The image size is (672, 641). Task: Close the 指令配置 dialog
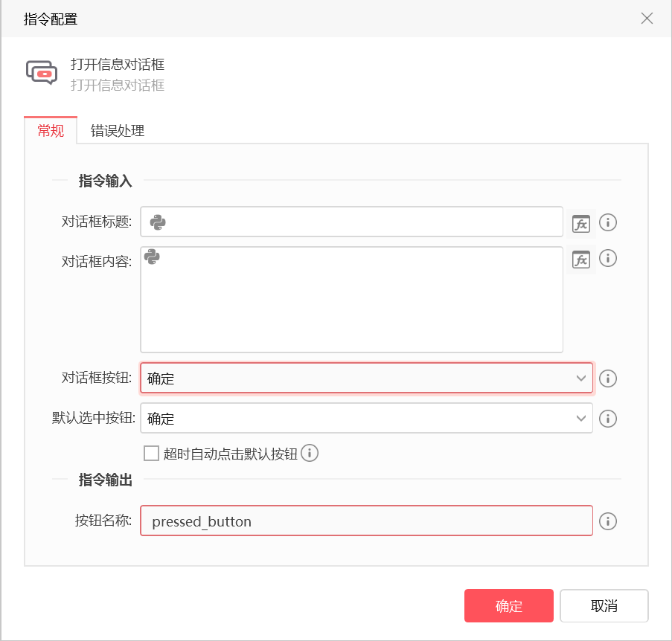pos(647,19)
